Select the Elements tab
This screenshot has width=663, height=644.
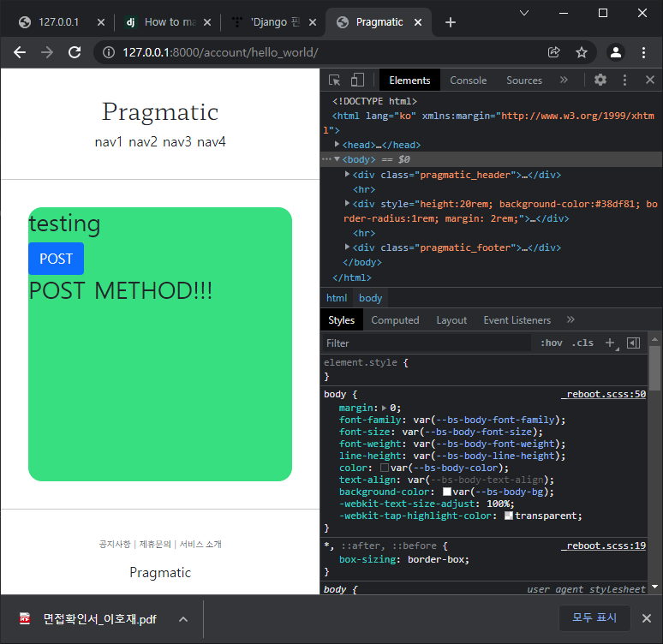coord(409,80)
